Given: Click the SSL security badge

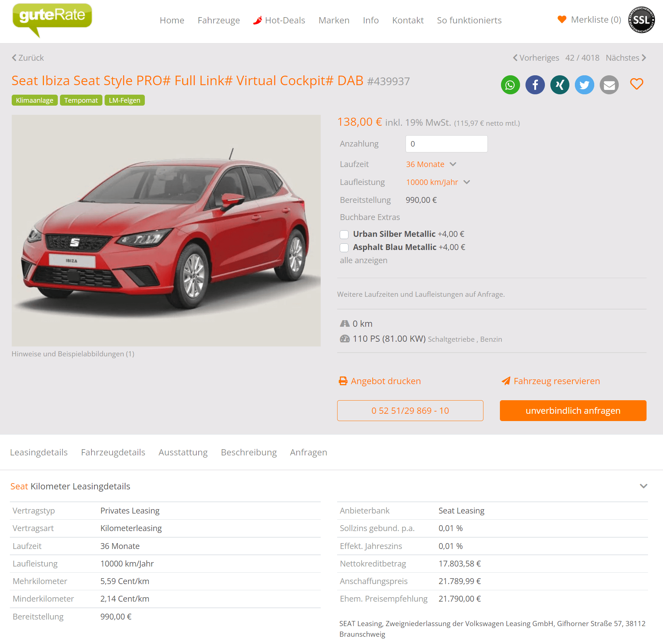Looking at the screenshot, I should coord(641,20).
